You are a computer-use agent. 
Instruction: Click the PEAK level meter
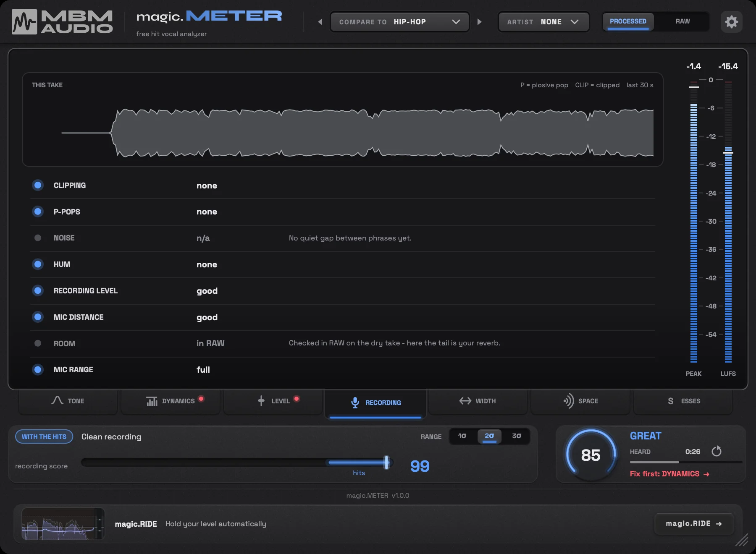coord(694,221)
